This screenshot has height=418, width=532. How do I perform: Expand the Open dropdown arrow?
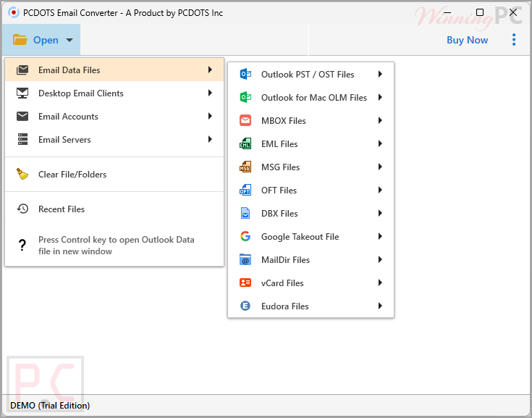tap(69, 40)
